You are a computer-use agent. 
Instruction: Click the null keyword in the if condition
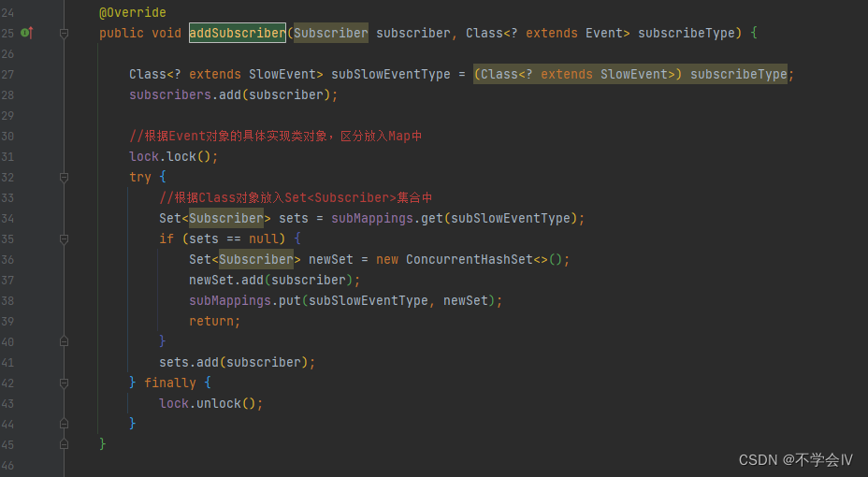pyautogui.click(x=263, y=239)
